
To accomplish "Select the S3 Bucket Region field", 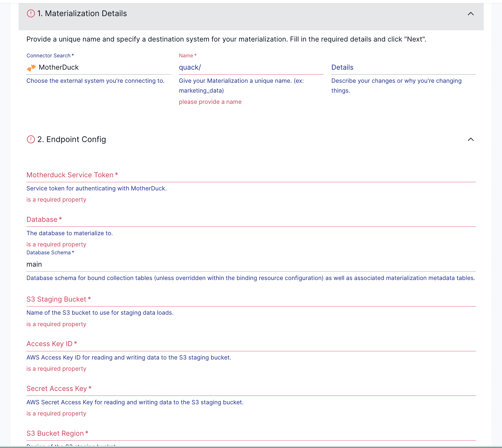I will pyautogui.click(x=251, y=434).
